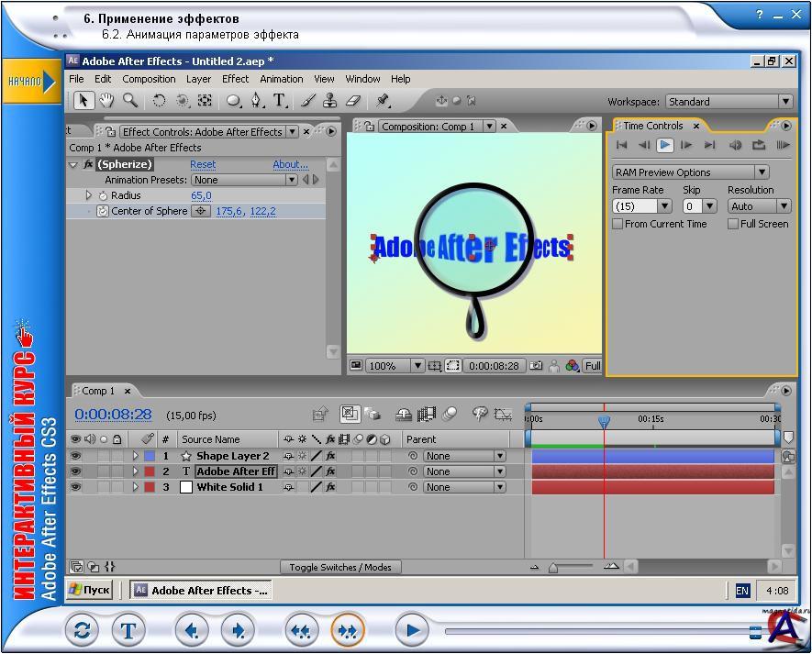Open the Workspace Standard dropdown
The image size is (812, 654).
pyautogui.click(x=729, y=102)
